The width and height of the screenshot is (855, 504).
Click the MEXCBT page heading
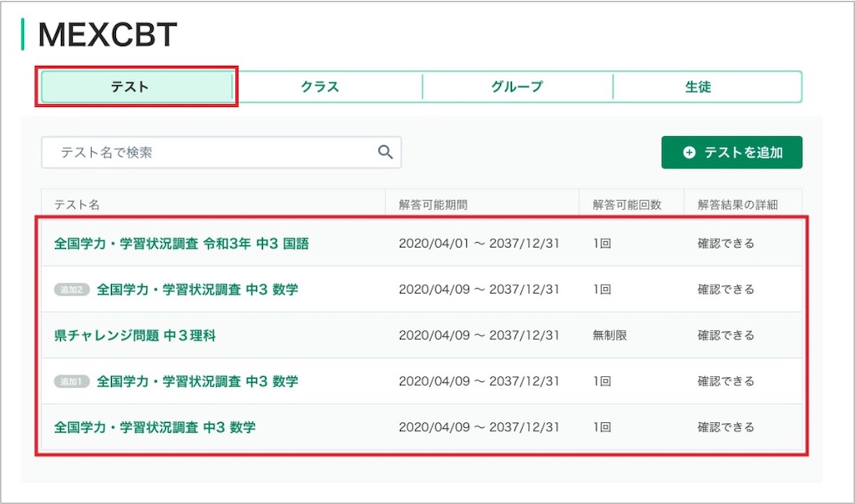click(108, 35)
